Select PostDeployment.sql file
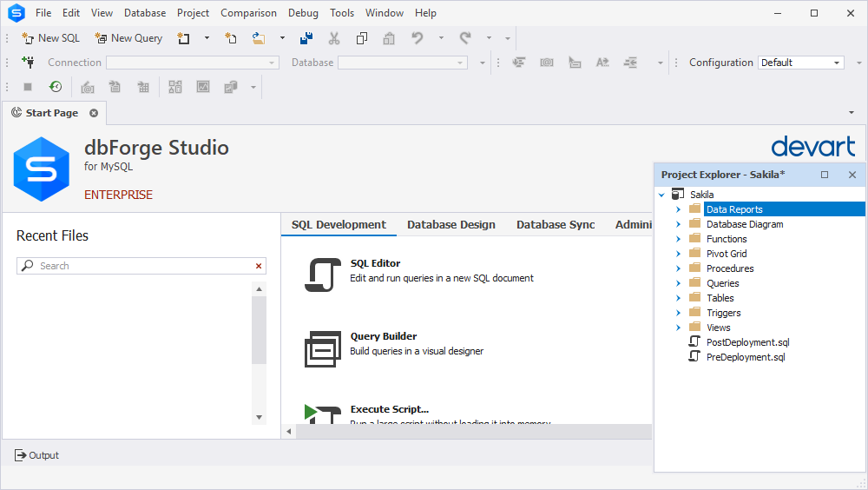Image resolution: width=868 pixels, height=490 pixels. (747, 342)
